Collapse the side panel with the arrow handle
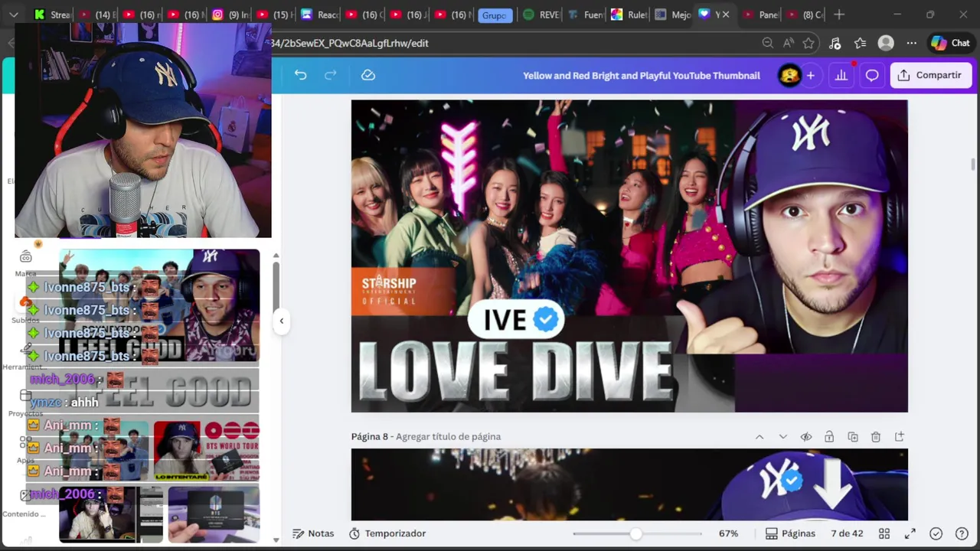Viewport: 980px width, 551px height. pos(281,321)
